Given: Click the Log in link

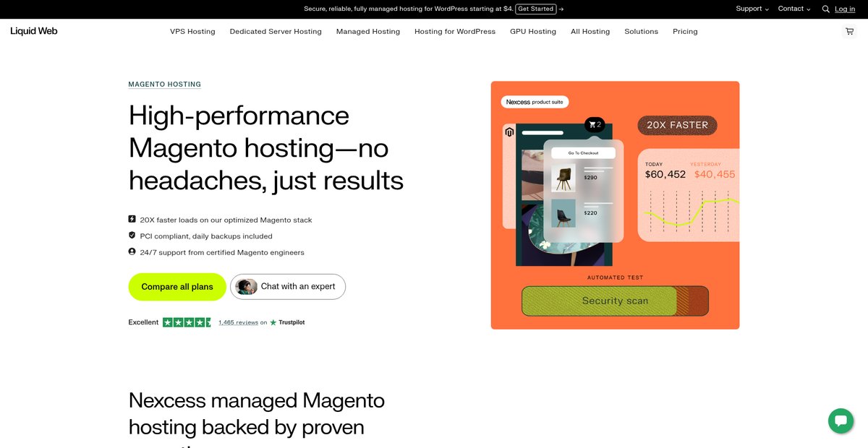Looking at the screenshot, I should click(845, 9).
